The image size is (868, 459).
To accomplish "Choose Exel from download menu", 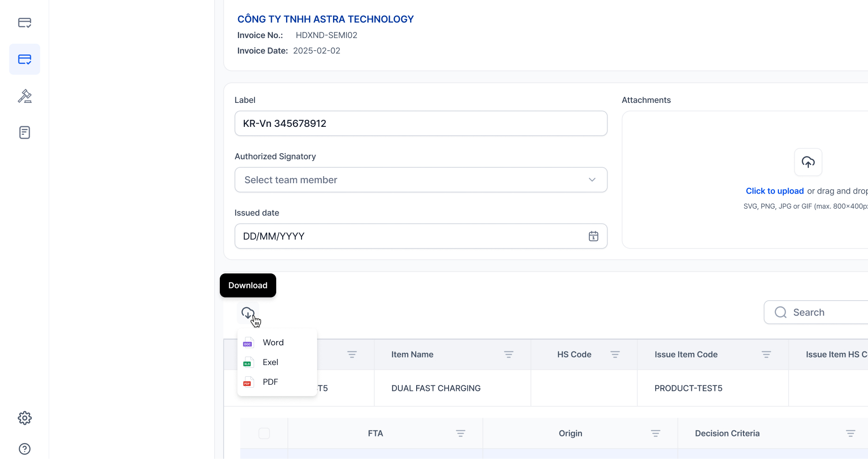I will point(270,362).
